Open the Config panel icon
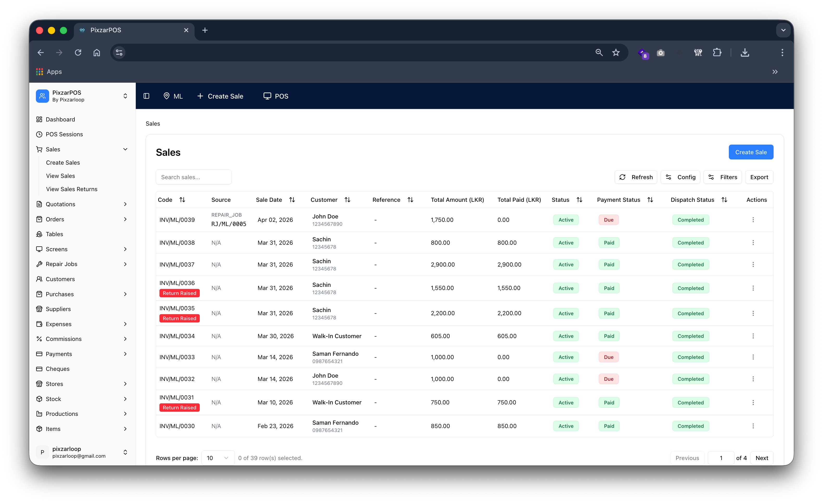 coord(668,177)
